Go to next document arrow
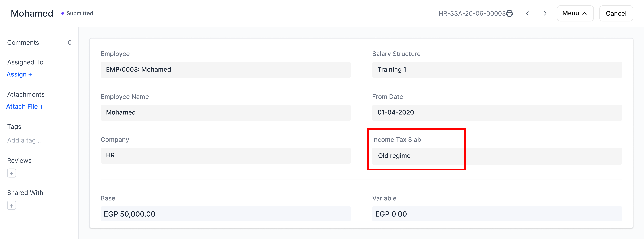The image size is (644, 239). (545, 14)
